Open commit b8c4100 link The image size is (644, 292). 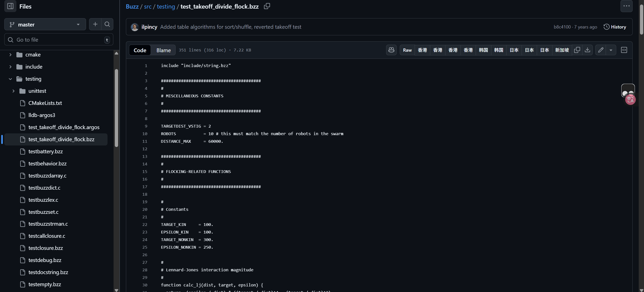pos(562,27)
